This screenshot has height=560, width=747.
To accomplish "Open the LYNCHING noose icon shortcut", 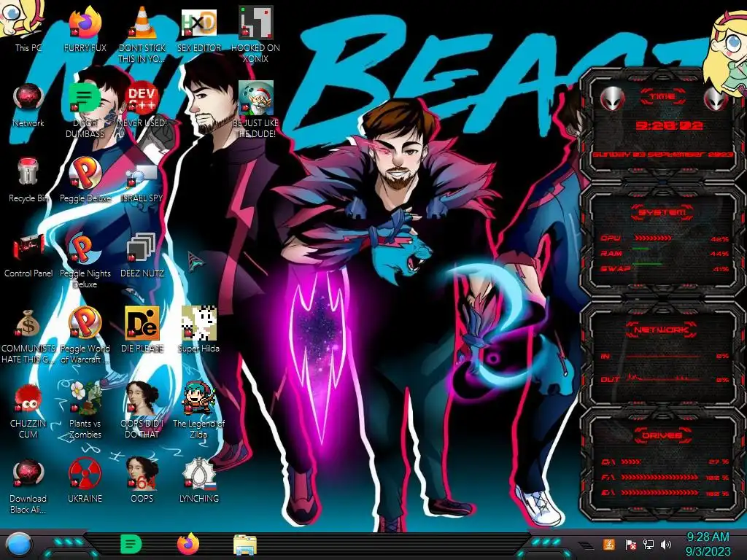I will click(x=198, y=481).
